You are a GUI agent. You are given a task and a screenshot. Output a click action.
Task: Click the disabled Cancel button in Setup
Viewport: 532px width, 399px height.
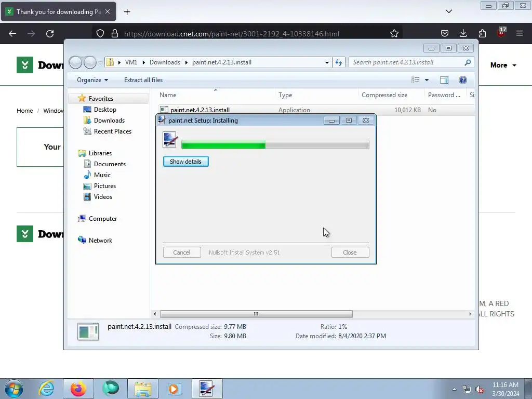point(181,252)
